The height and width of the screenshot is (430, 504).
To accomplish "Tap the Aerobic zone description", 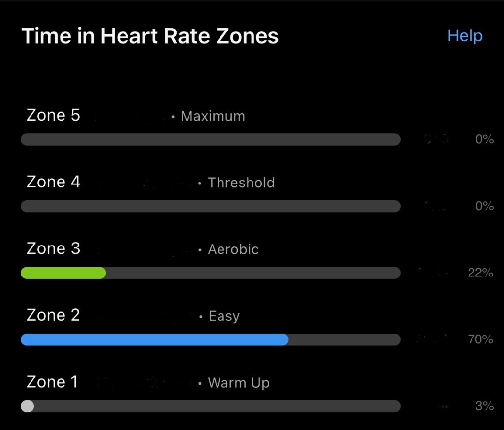I will pyautogui.click(x=233, y=249).
